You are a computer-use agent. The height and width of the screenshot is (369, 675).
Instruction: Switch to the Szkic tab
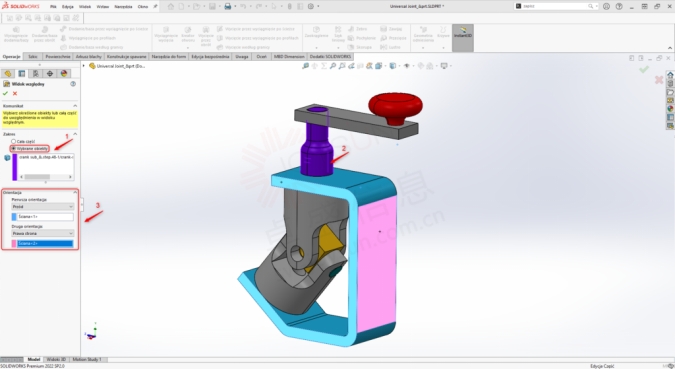point(33,56)
